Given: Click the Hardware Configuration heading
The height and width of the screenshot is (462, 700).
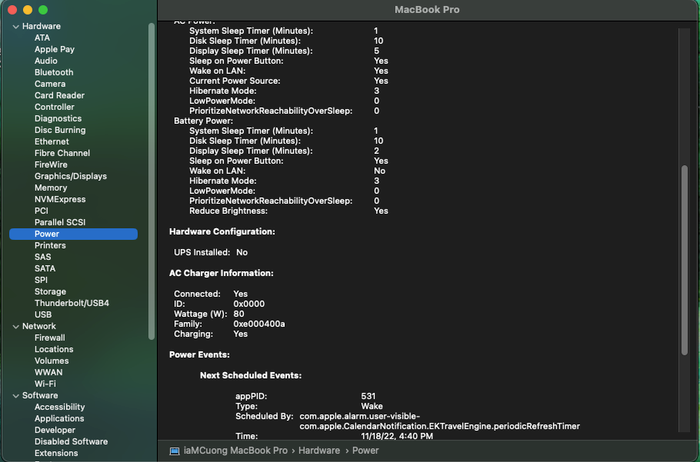Looking at the screenshot, I should tap(222, 232).
